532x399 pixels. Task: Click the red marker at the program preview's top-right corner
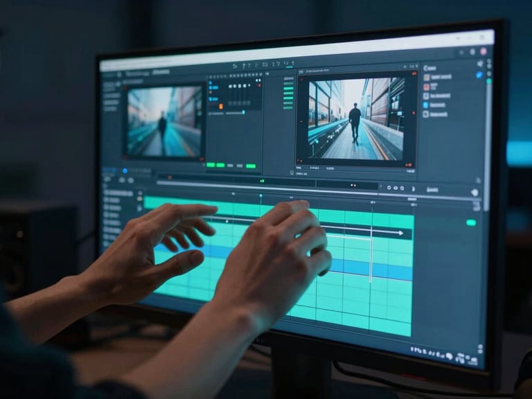click(x=414, y=73)
